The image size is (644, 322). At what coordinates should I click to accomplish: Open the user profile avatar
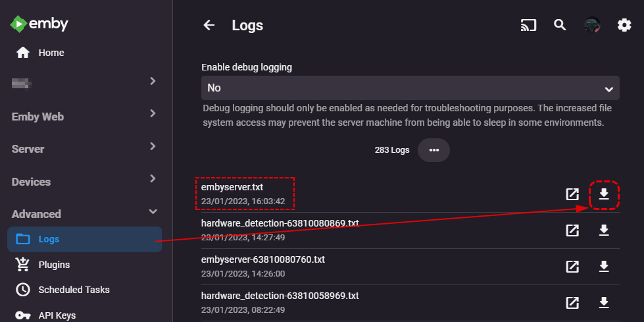(x=592, y=26)
